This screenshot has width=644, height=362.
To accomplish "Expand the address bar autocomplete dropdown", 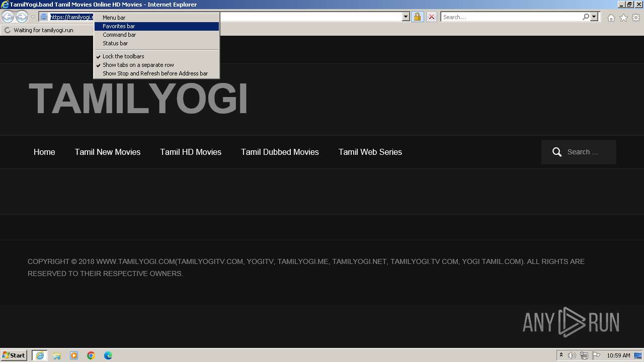I will (x=406, y=17).
